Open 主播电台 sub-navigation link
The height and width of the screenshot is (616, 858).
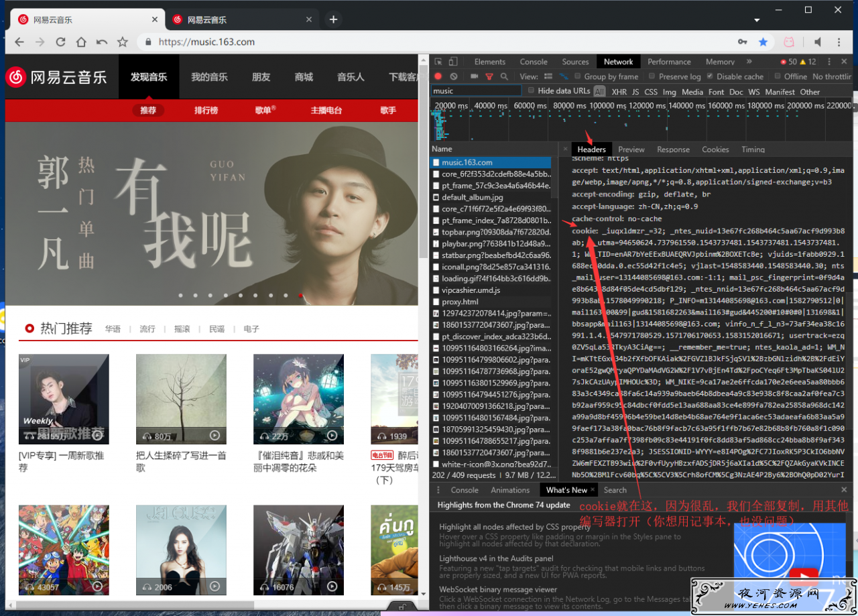(326, 111)
